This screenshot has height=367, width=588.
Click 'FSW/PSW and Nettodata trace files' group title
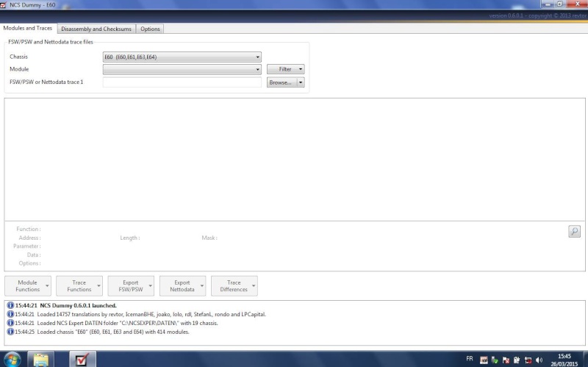click(51, 42)
